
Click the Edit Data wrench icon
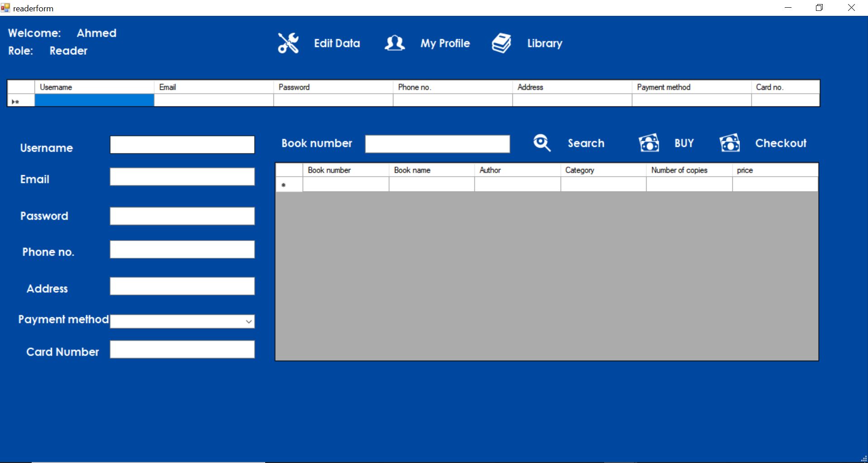288,43
